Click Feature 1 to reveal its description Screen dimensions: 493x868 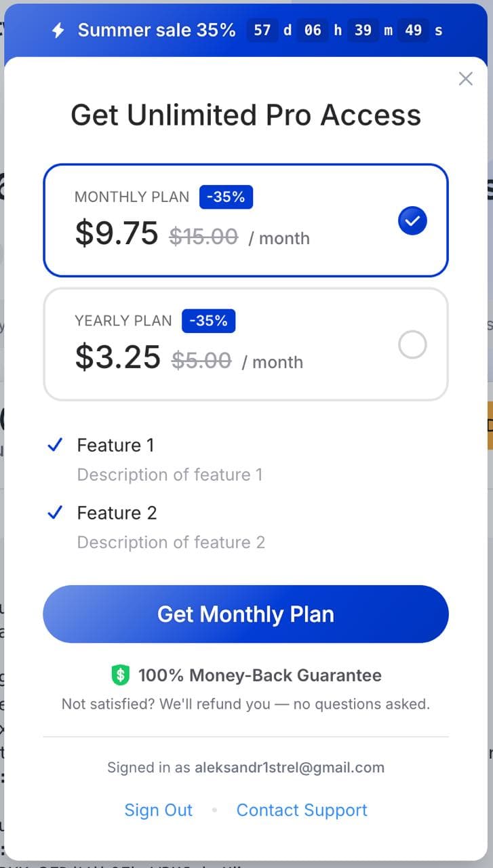[116, 445]
